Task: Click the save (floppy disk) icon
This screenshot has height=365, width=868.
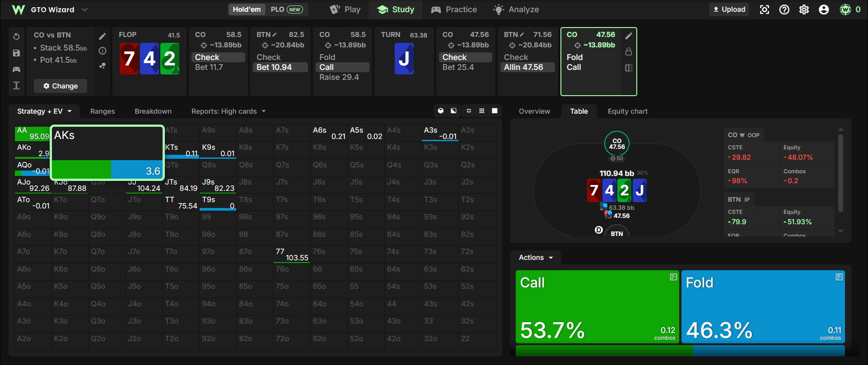Action: pos(16,53)
